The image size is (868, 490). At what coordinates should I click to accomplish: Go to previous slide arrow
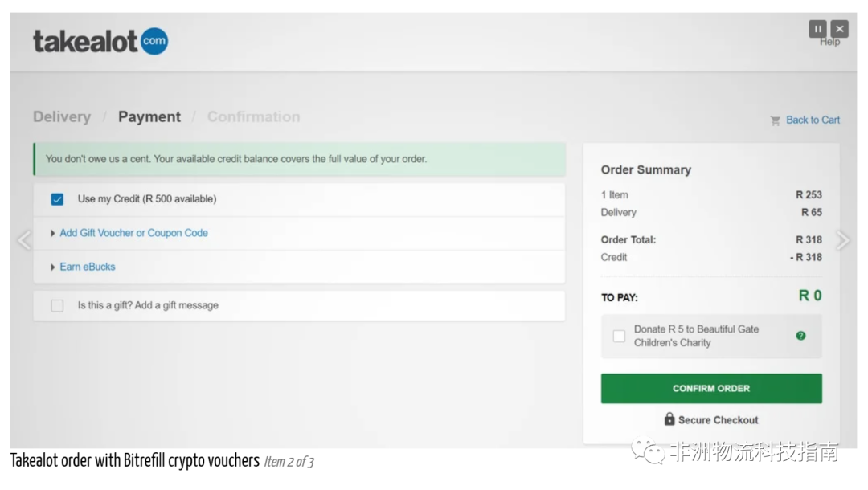[24, 239]
